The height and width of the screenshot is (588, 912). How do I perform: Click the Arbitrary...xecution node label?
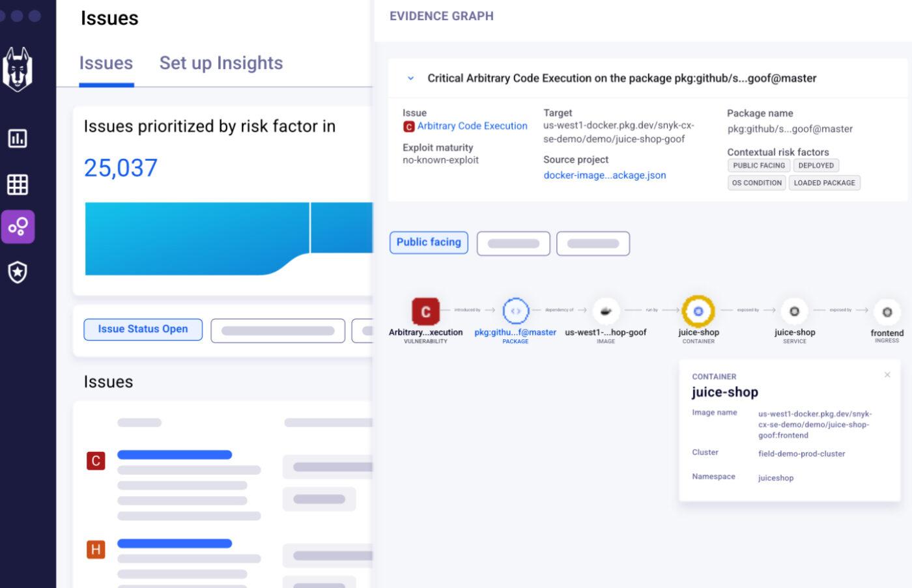(425, 332)
